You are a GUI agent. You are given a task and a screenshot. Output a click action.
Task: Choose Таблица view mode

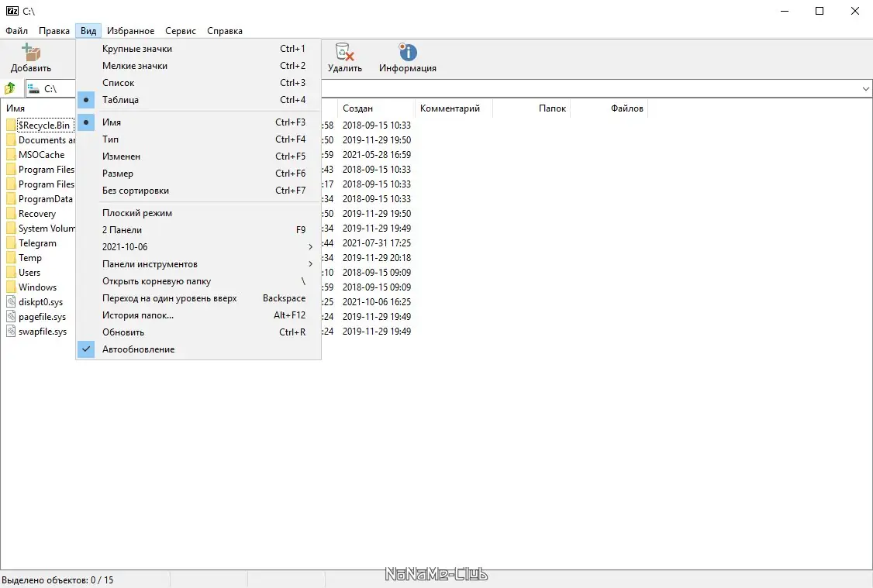click(198, 100)
